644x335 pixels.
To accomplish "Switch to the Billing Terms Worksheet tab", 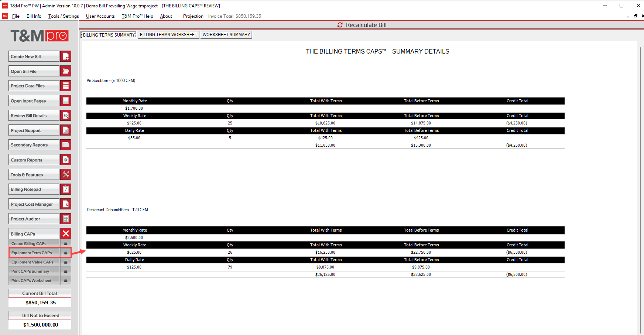I will click(168, 35).
